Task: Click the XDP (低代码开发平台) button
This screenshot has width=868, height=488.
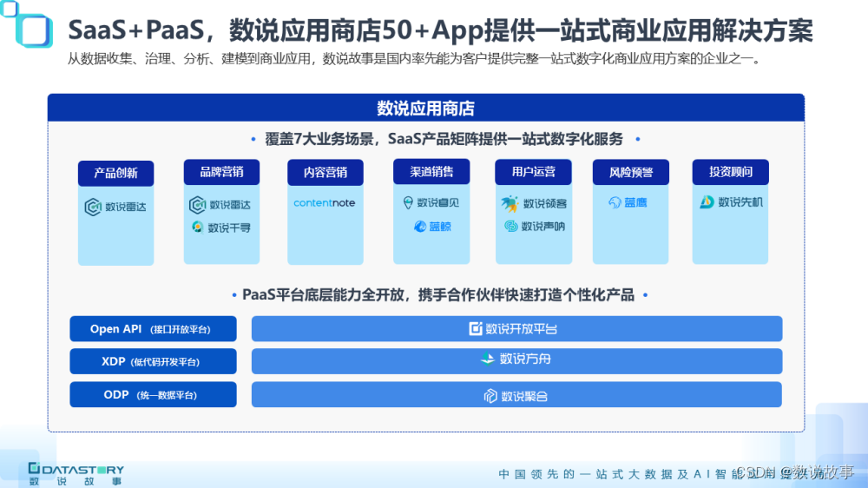Action: 153,362
